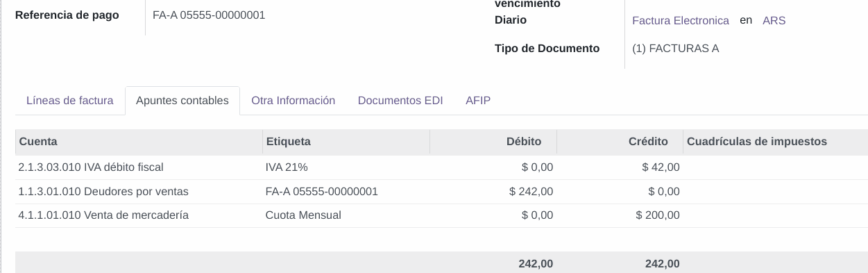
Task: Go to the AFIP tab
Action: [x=478, y=101]
